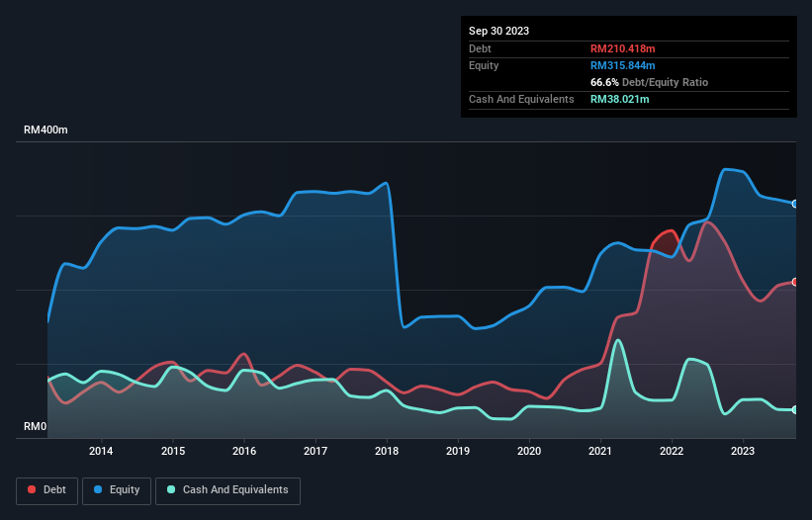
Task: Click the Equity row label in tooltip
Action: 484,65
